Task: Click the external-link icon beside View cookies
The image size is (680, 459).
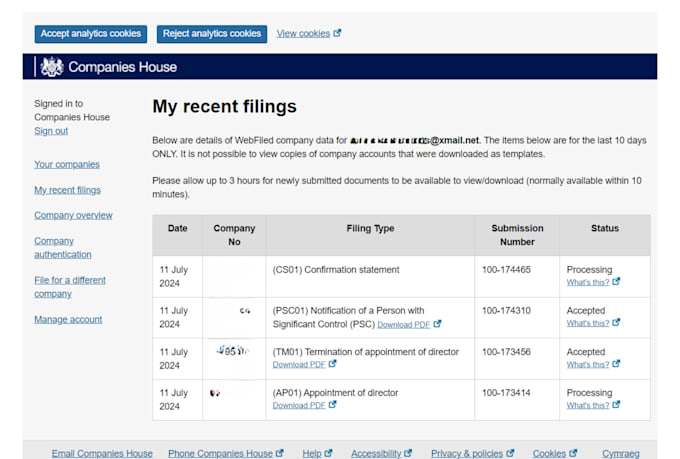Action: pos(337,33)
